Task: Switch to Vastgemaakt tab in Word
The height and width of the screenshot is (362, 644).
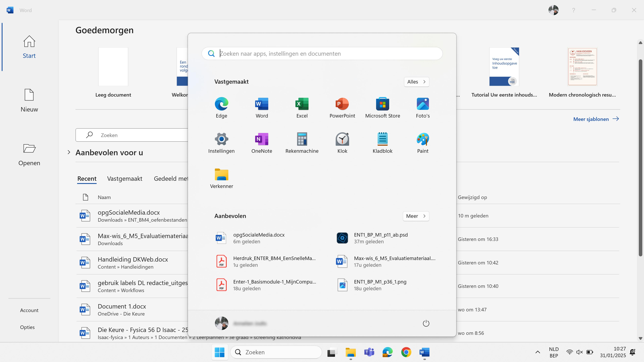Action: [124, 179]
